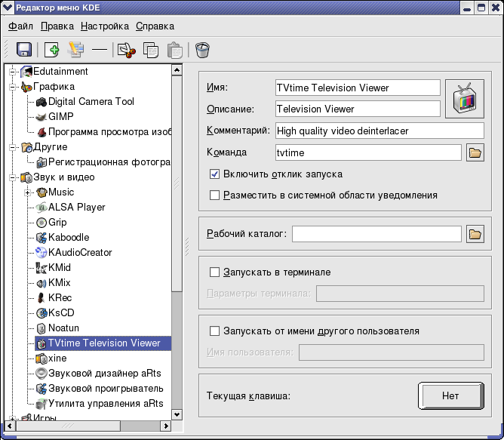Click the Save floppy disk toolbar icon
504x440 pixels.
(24, 50)
